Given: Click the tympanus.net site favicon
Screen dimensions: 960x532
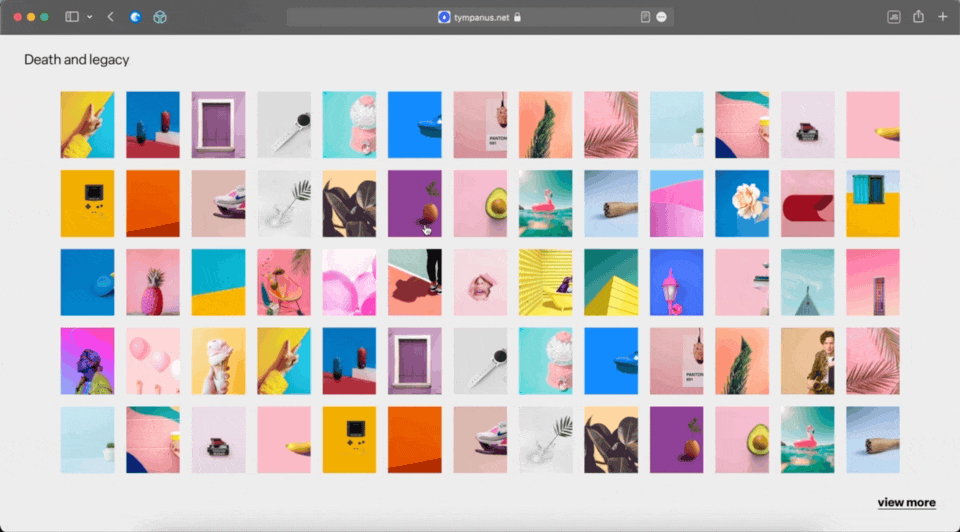Looking at the screenshot, I should (x=444, y=17).
